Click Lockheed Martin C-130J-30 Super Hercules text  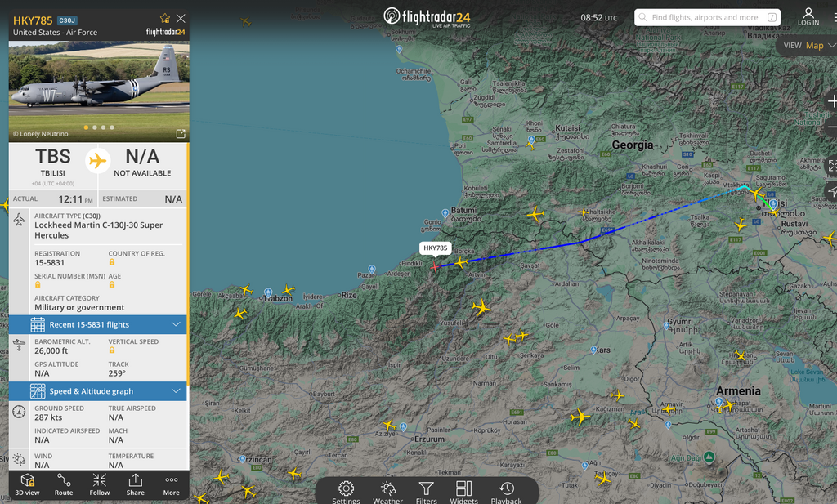[x=99, y=230]
